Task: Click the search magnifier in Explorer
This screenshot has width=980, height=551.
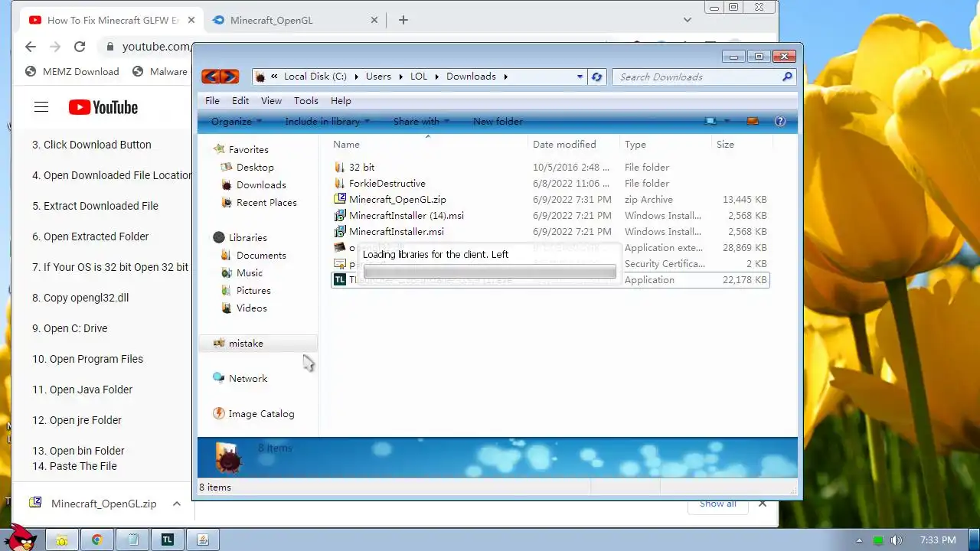Action: pyautogui.click(x=787, y=77)
